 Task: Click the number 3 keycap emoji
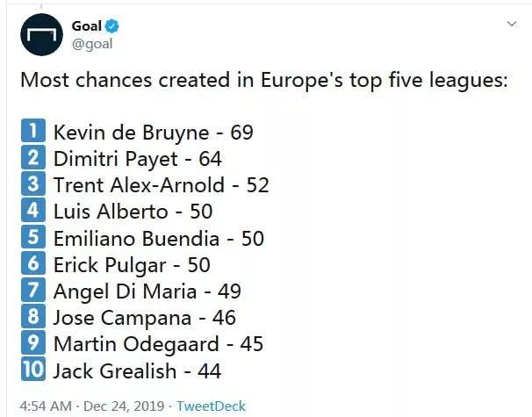[33, 183]
